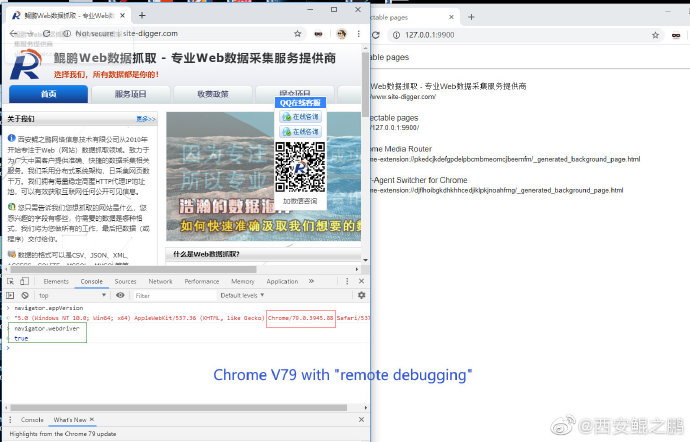Open a new tab in the right Chrome window
The height and width of the screenshot is (442, 690).
click(x=471, y=17)
